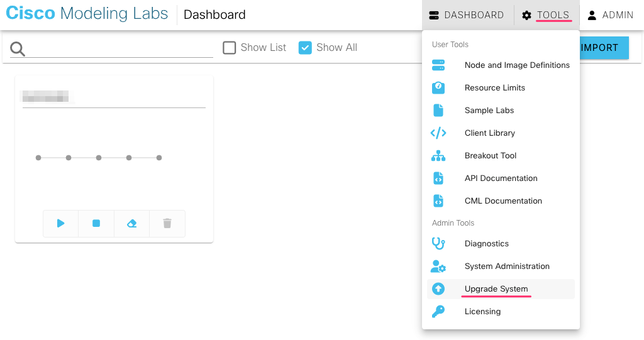The width and height of the screenshot is (644, 340).
Task: Click the API Documentation file icon
Action: click(x=438, y=178)
